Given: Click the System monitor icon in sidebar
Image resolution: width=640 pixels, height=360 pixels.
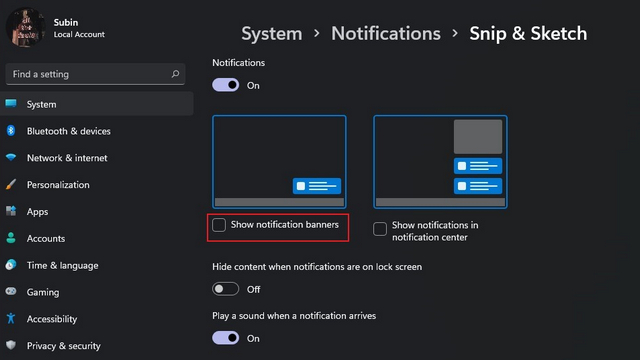Looking at the screenshot, I should [x=11, y=104].
